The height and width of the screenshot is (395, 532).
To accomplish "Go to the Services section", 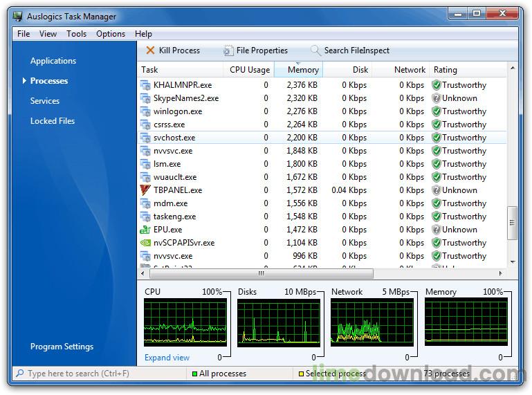I will click(x=45, y=101).
